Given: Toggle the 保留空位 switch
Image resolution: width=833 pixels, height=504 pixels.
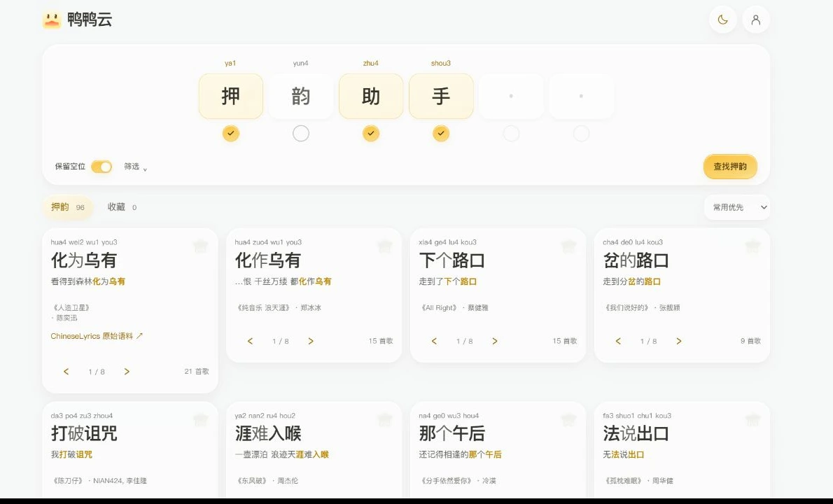Looking at the screenshot, I should tap(101, 167).
